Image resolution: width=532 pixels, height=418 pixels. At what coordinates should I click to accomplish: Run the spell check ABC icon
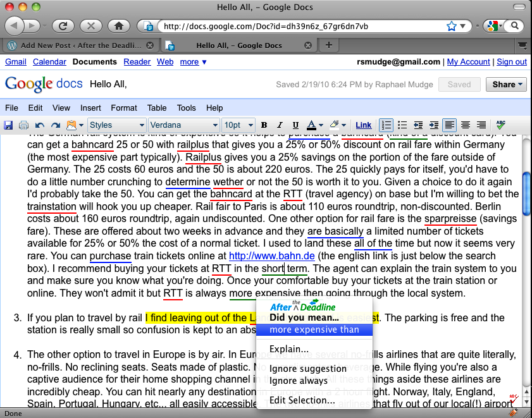501,125
